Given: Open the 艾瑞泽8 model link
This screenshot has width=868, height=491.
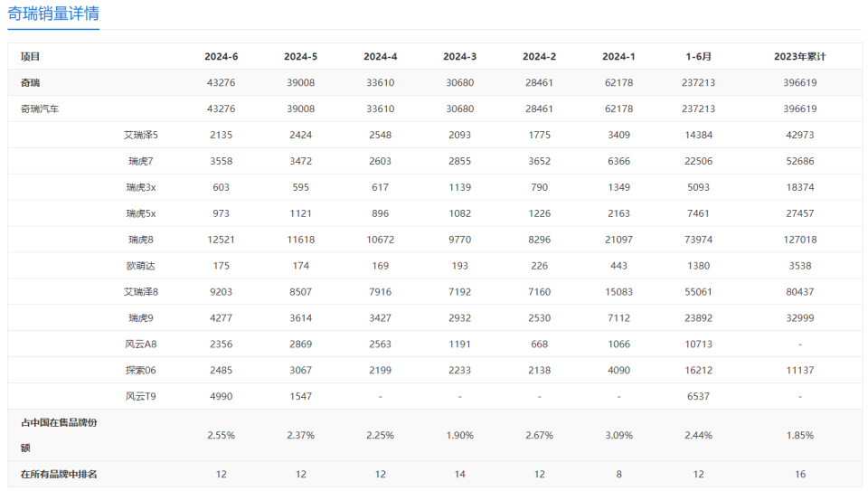Looking at the screenshot, I should [140, 292].
